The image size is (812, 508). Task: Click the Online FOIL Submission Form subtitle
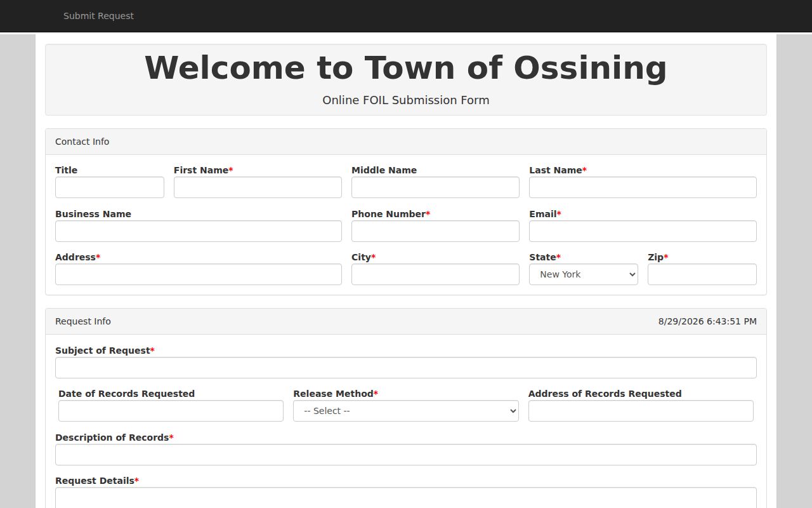tap(406, 100)
